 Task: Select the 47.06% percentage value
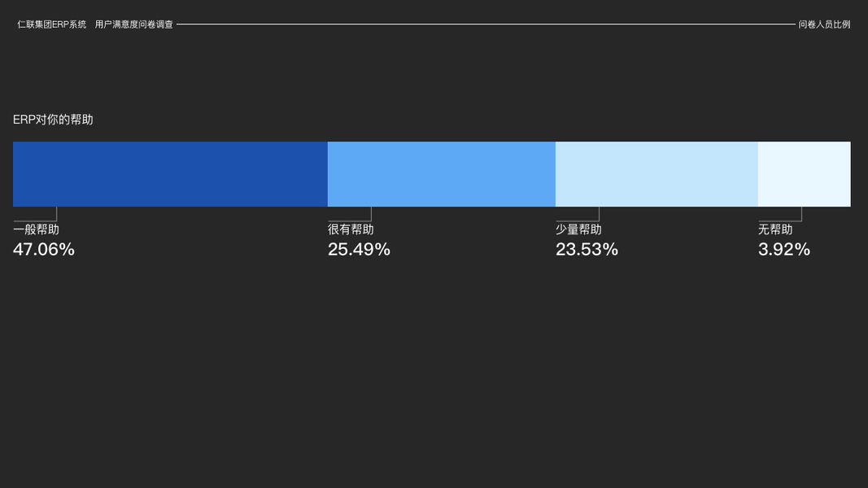(x=44, y=250)
